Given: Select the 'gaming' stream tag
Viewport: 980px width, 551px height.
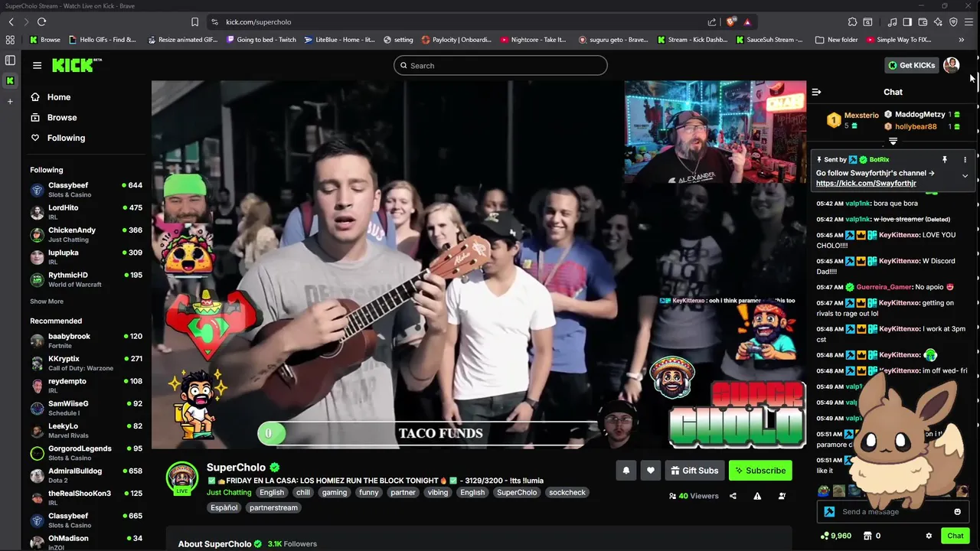Looking at the screenshot, I should point(334,492).
